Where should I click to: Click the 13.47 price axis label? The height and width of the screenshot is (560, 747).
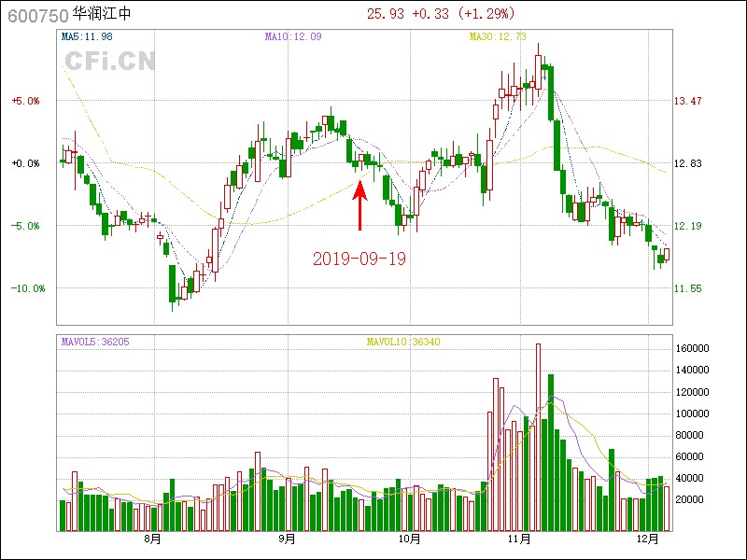click(x=688, y=101)
